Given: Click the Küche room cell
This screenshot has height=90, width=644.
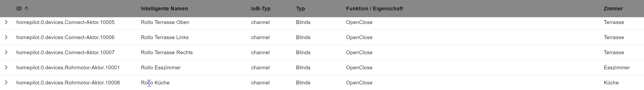Looking at the screenshot, I should click(611, 83).
